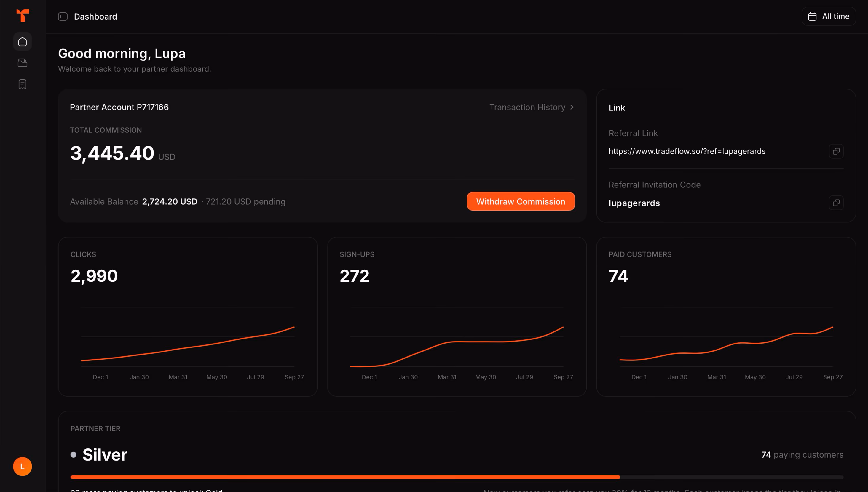This screenshot has height=492, width=868.
Task: Click Partner Account P717166 heading
Action: (119, 107)
